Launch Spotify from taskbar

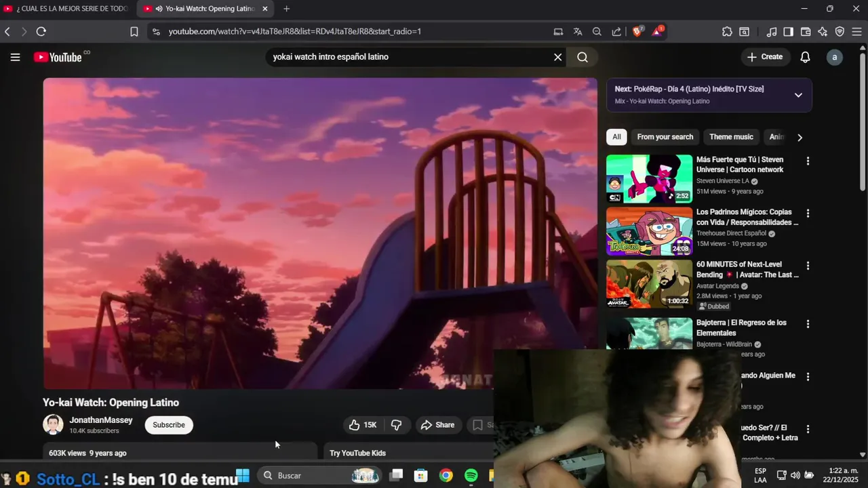pos(471,475)
